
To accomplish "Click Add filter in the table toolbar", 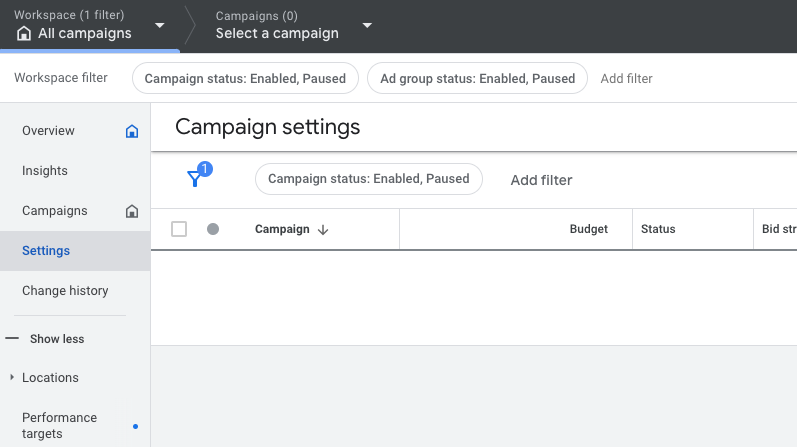I will tap(541, 180).
